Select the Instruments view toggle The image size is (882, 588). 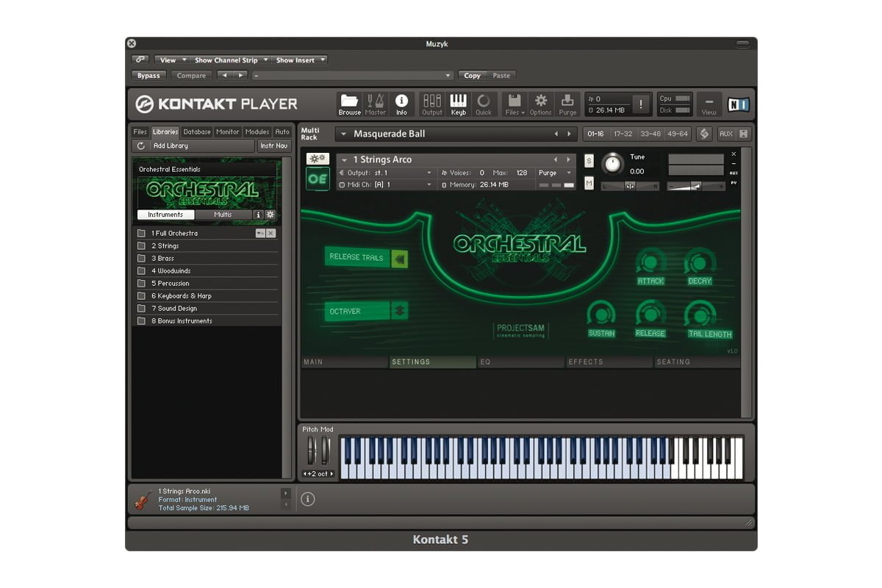[165, 215]
